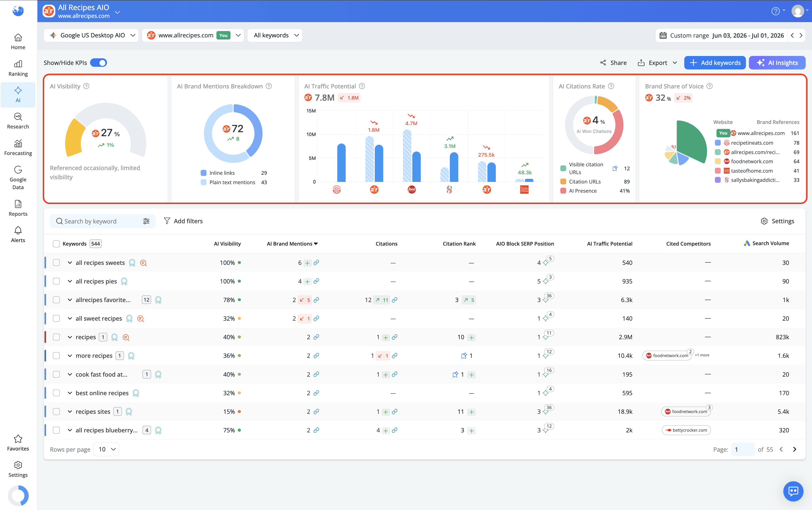Open Alerts in the sidebar
Image resolution: width=812 pixels, height=510 pixels.
18,235
